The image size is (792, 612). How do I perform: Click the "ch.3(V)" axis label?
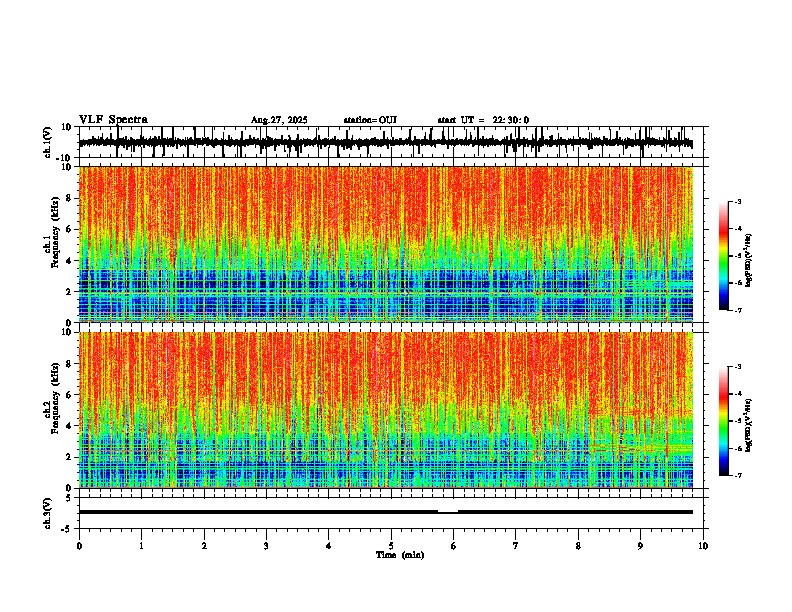coord(48,513)
